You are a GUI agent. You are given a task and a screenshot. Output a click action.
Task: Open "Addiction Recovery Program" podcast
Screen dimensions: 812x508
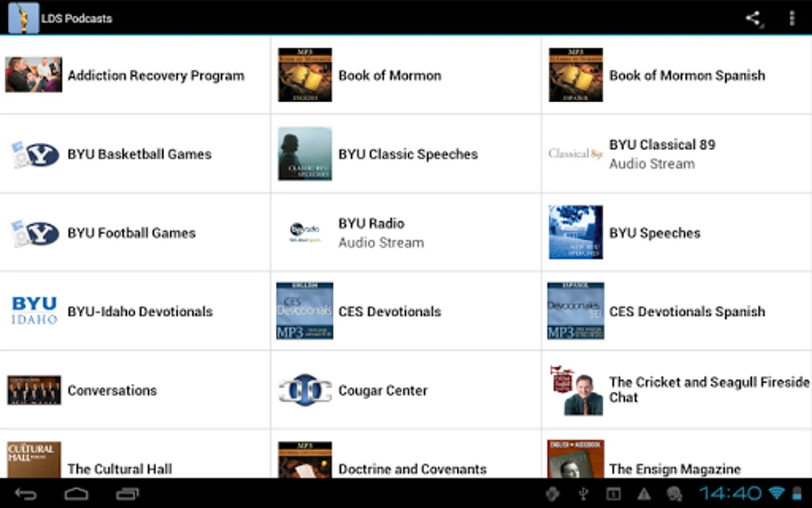pyautogui.click(x=156, y=76)
